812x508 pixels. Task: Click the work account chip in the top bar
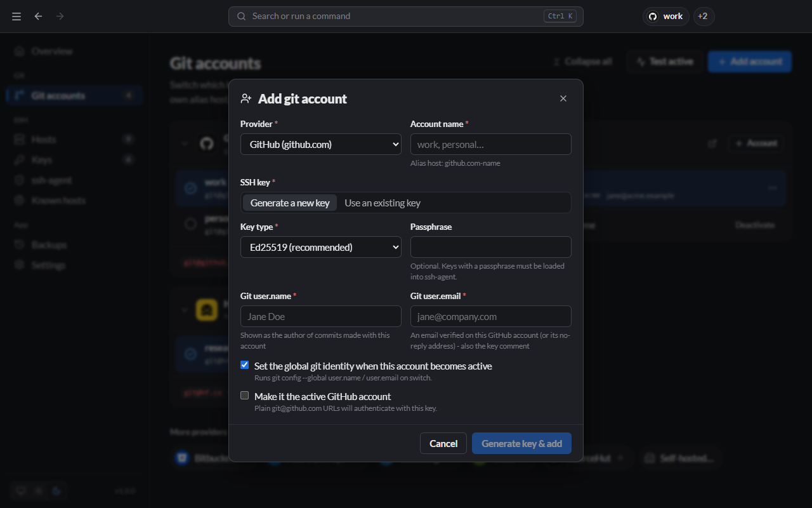point(665,17)
